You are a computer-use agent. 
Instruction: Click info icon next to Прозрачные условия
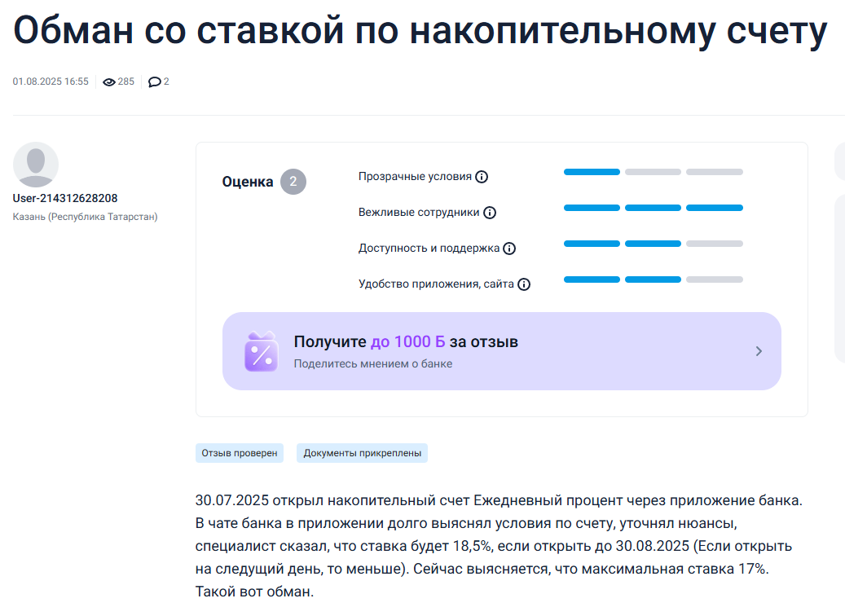[482, 177]
